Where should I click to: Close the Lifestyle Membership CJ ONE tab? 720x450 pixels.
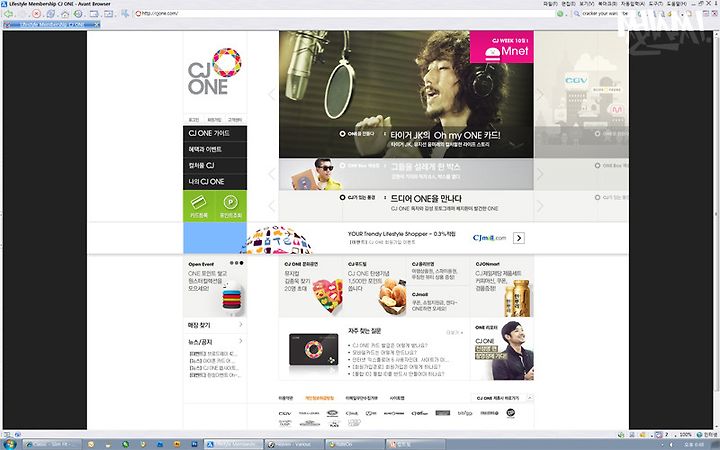coord(96,24)
